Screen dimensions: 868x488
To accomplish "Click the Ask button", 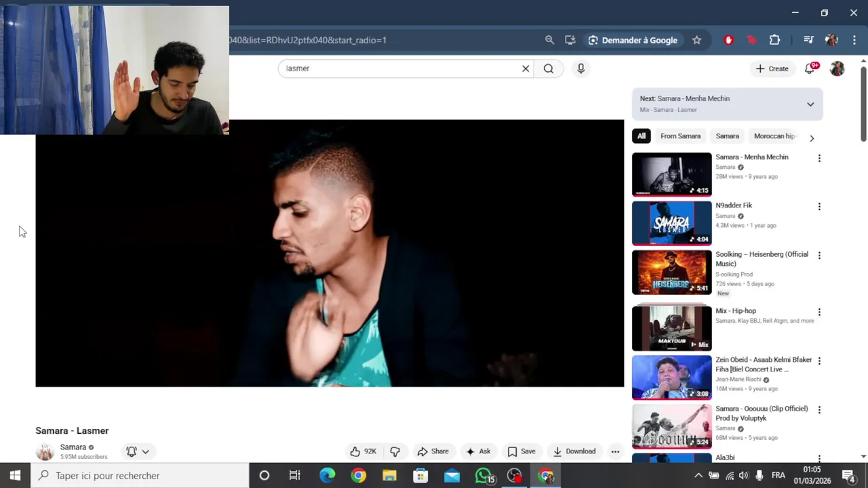I will click(x=478, y=451).
